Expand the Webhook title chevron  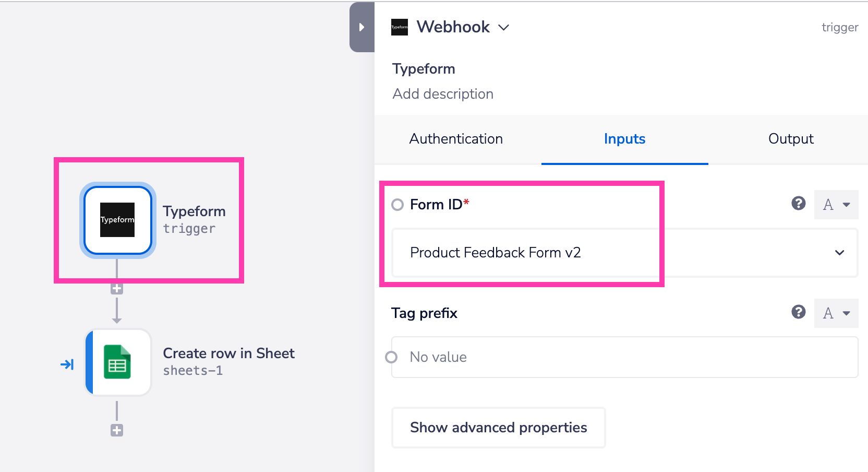coord(503,27)
